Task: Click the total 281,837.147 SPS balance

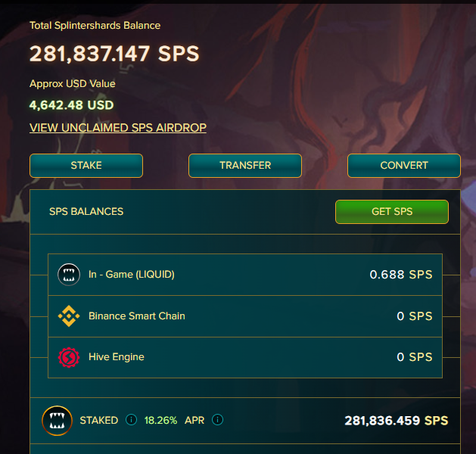Action: 114,54
